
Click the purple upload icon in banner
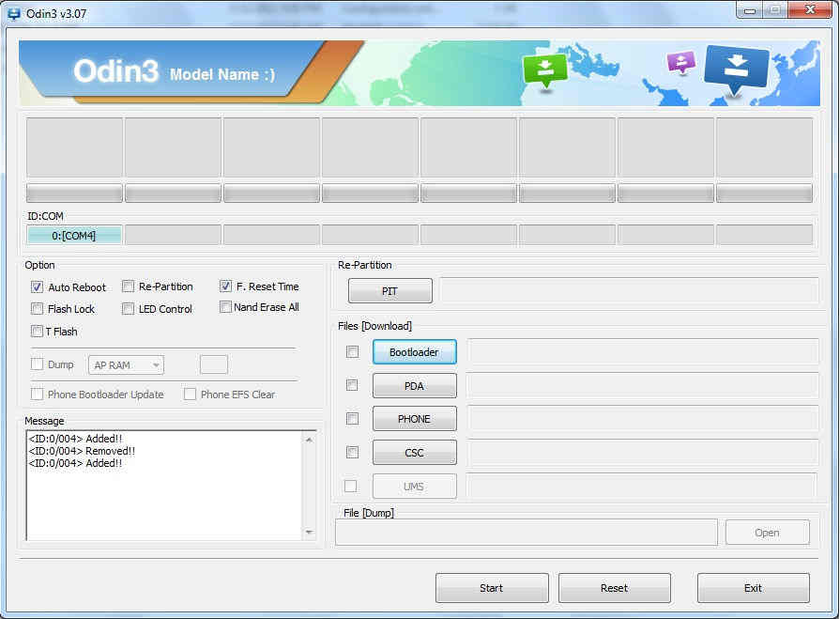pyautogui.click(x=680, y=62)
